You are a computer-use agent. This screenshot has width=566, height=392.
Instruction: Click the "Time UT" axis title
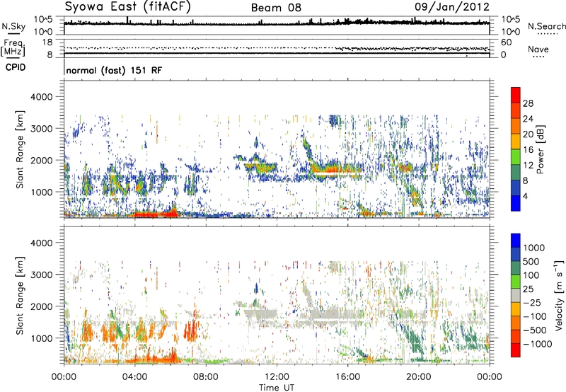(x=277, y=388)
